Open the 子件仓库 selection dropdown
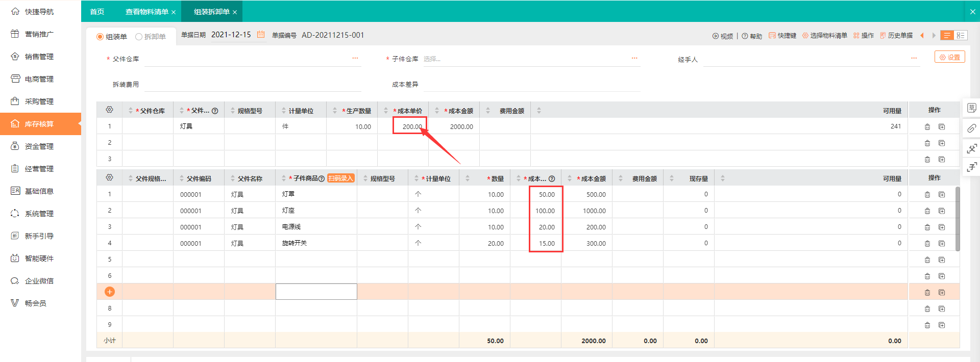The width and height of the screenshot is (980, 362). point(526,59)
